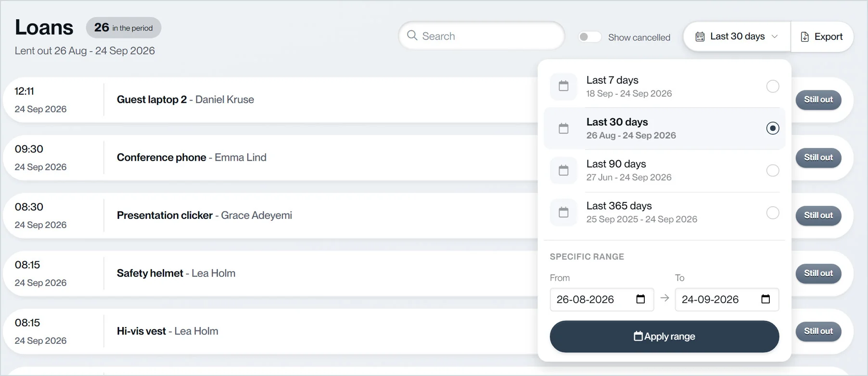868x376 pixels.
Task: Open the To date picker calendar icon
Action: click(x=766, y=299)
